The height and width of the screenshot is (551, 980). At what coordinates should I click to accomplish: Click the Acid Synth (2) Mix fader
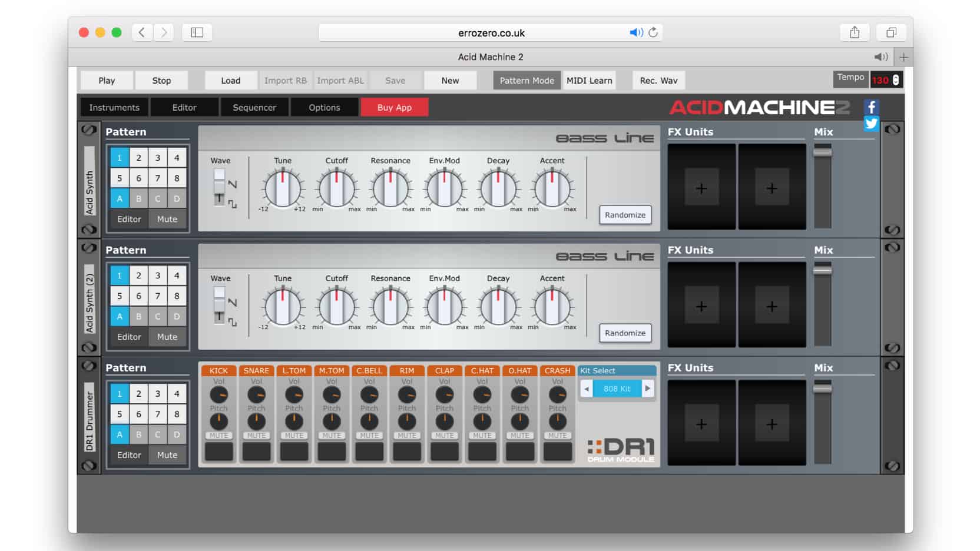pos(823,270)
